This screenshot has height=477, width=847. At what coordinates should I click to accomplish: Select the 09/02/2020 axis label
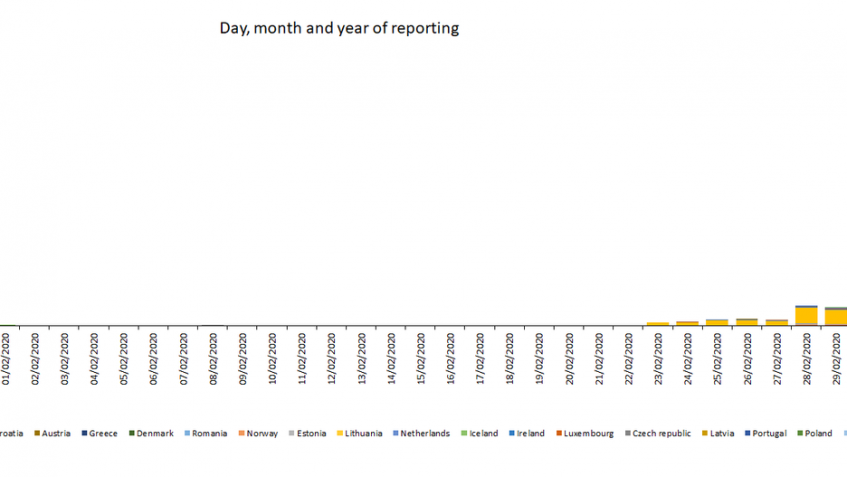tap(243, 359)
